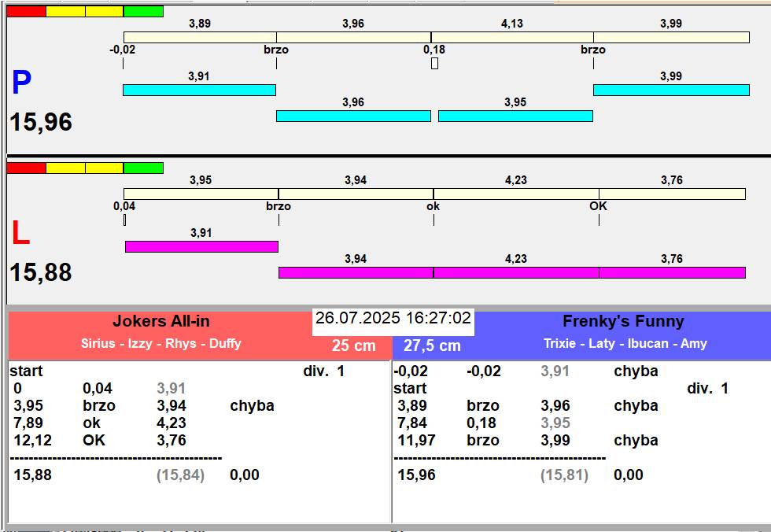
Task: Click the 12,12 value in Jokers table
Action: [32, 440]
